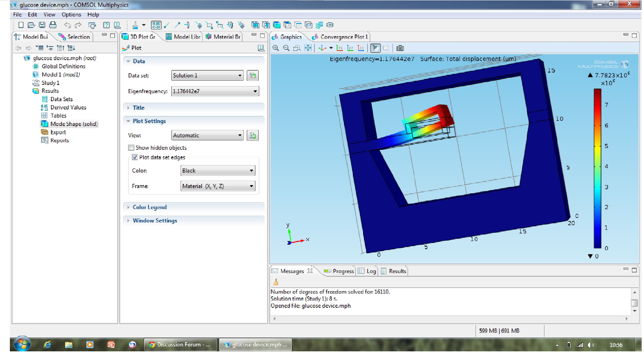The height and width of the screenshot is (355, 644).
Task: Switch to the Material Browser tab
Action: 223,37
